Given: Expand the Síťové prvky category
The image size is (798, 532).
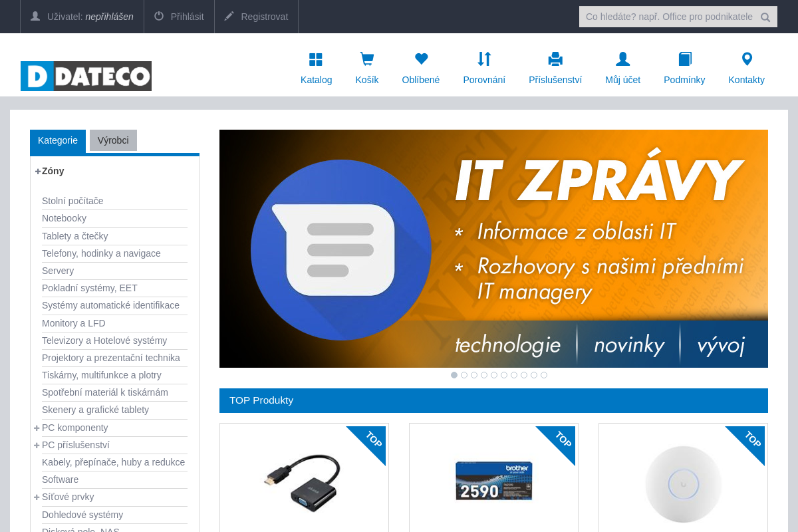Looking at the screenshot, I should coord(37,497).
